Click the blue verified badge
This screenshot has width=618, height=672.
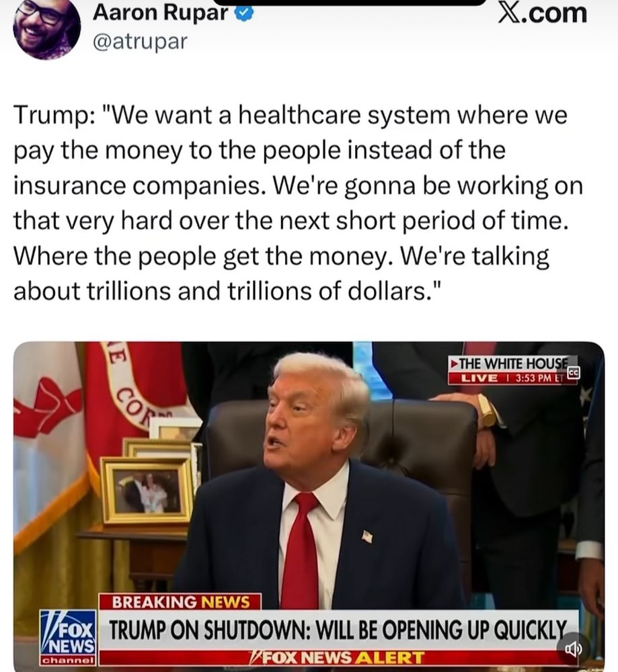coord(245,13)
